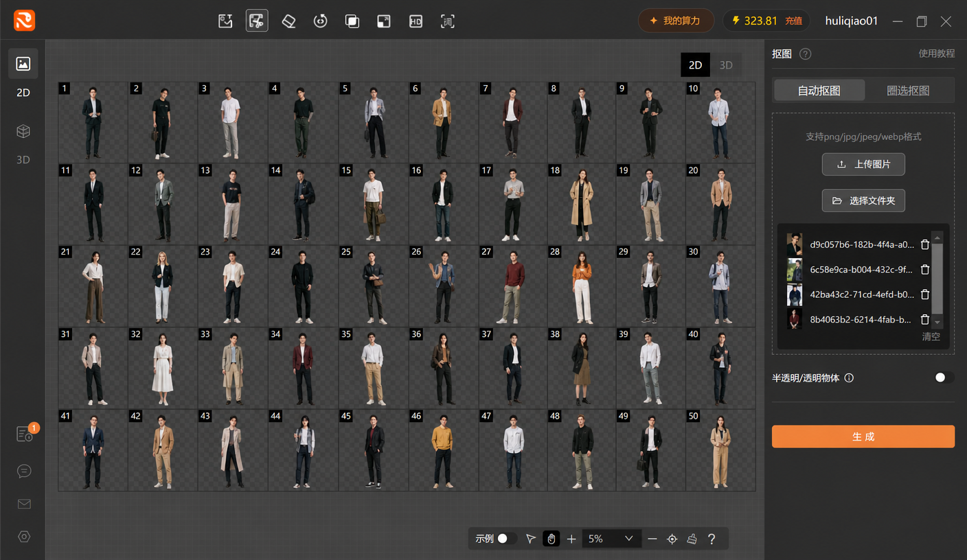This screenshot has width=967, height=560.
Task: Open the circular-arrow tool in top toolbar
Action: tap(320, 21)
